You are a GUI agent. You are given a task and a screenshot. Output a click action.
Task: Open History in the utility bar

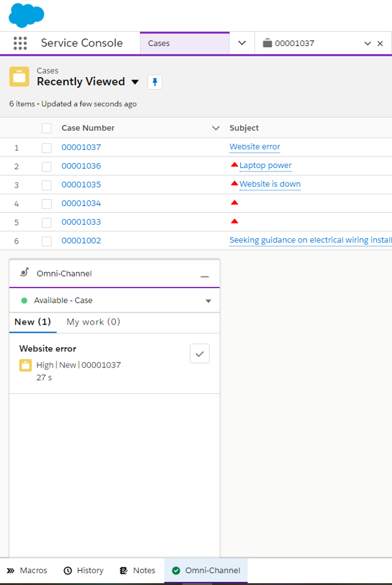coord(84,571)
